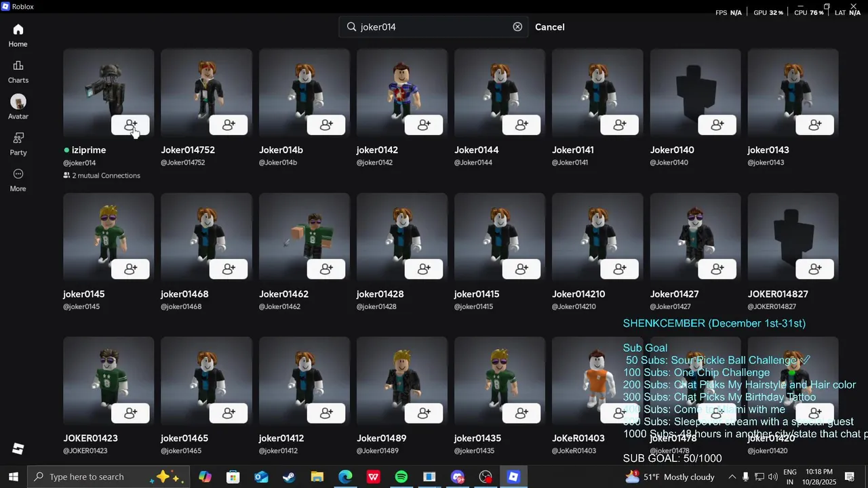This screenshot has height=488, width=868.
Task: Add joker0142 as a connection
Action: point(424,125)
